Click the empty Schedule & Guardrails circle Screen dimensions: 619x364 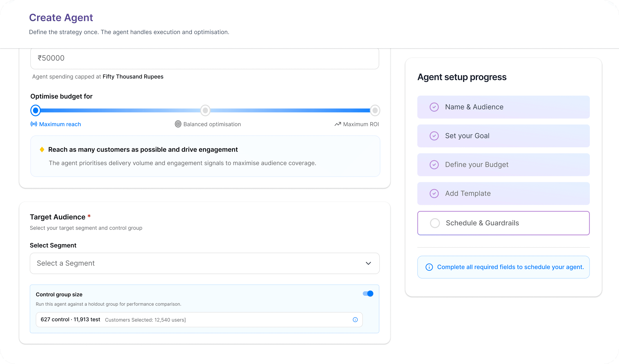435,223
